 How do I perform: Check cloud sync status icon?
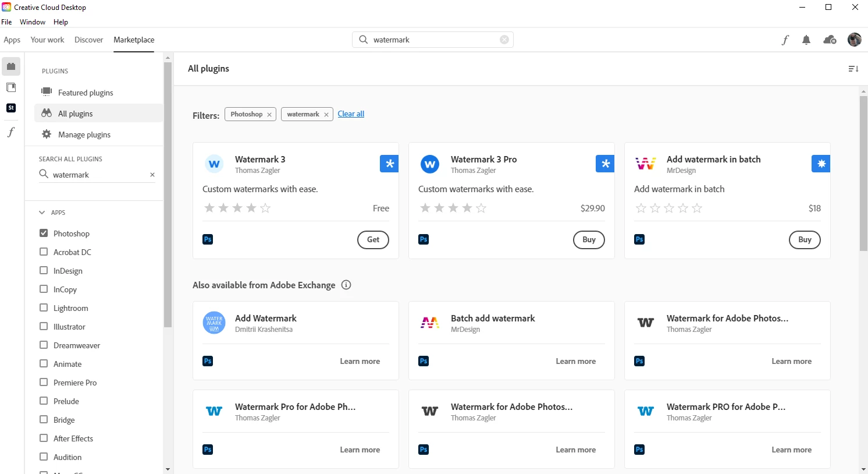point(830,40)
